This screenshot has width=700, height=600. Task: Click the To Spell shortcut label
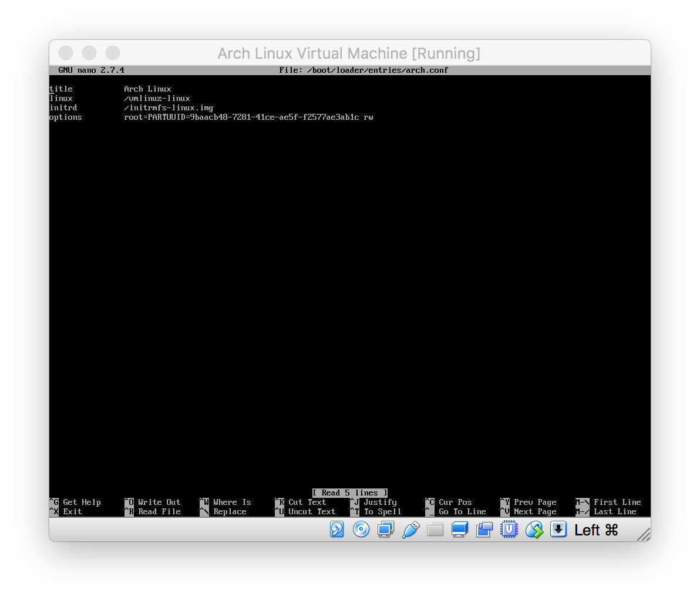(382, 512)
